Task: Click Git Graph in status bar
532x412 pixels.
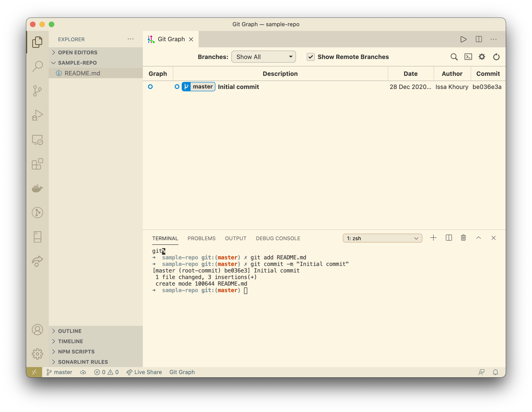Action: (x=182, y=372)
